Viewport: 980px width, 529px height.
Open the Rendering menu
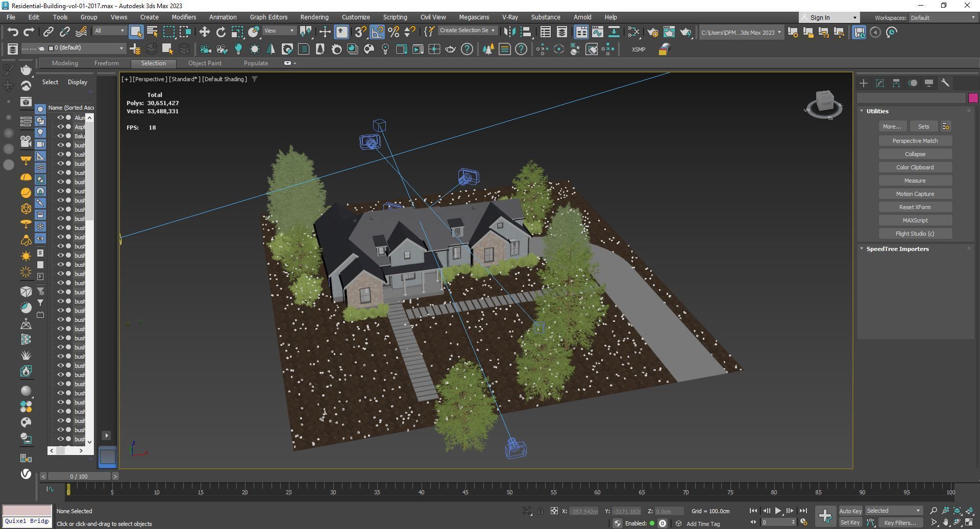(x=314, y=17)
